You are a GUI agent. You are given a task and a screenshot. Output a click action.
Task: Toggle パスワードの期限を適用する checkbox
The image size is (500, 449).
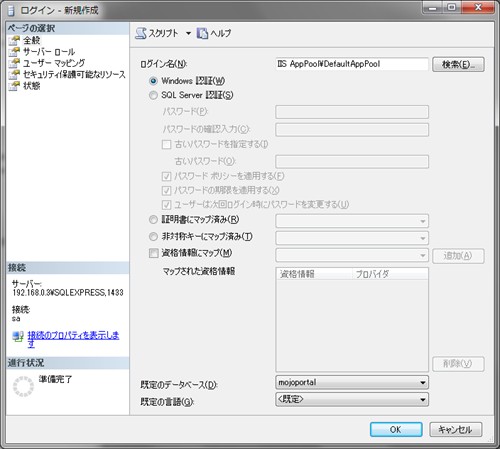pyautogui.click(x=166, y=190)
